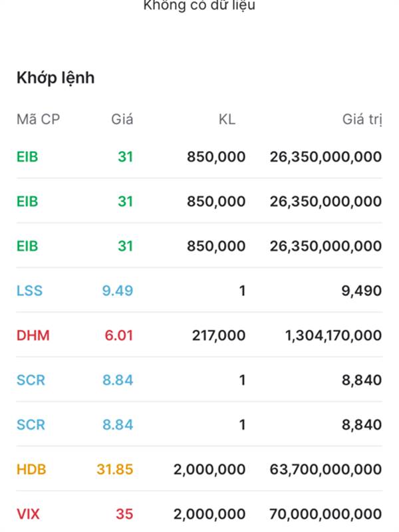
Task: Open the HDB stock ticker
Action: coord(31,469)
